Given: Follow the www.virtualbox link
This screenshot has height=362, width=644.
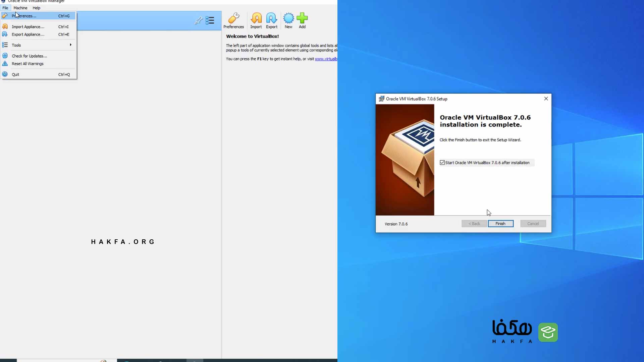Looking at the screenshot, I should pos(326,59).
